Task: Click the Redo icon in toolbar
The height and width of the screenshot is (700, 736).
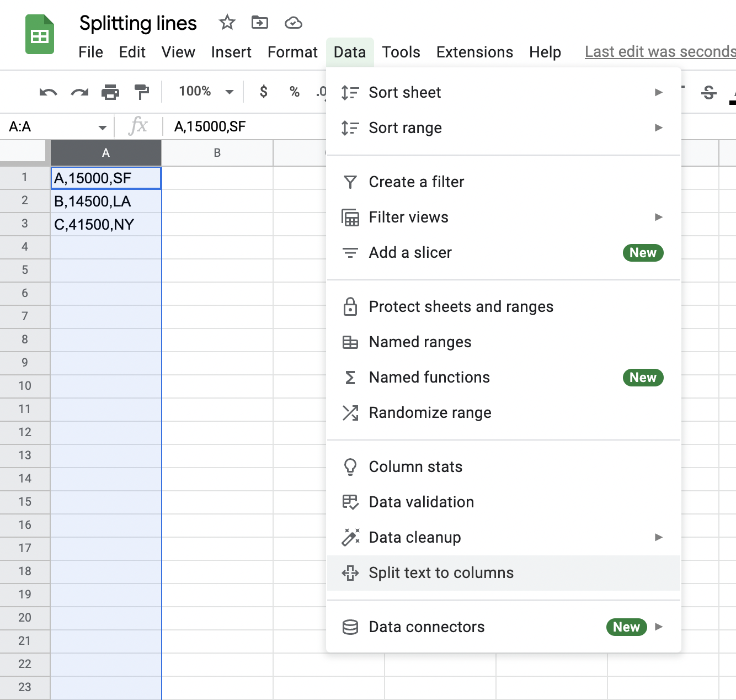Action: (79, 92)
